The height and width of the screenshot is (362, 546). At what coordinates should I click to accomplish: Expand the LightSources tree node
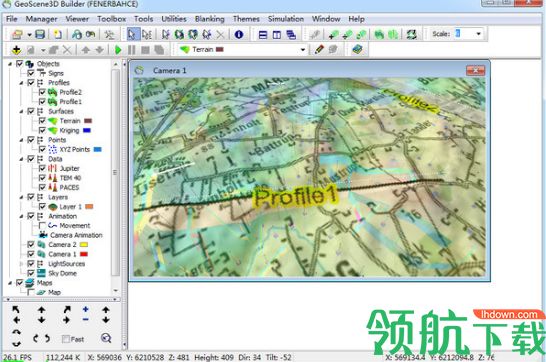click(21, 264)
